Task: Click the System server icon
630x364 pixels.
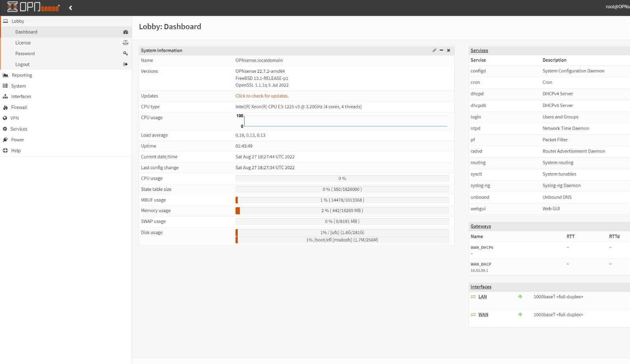Action: click(x=5, y=86)
